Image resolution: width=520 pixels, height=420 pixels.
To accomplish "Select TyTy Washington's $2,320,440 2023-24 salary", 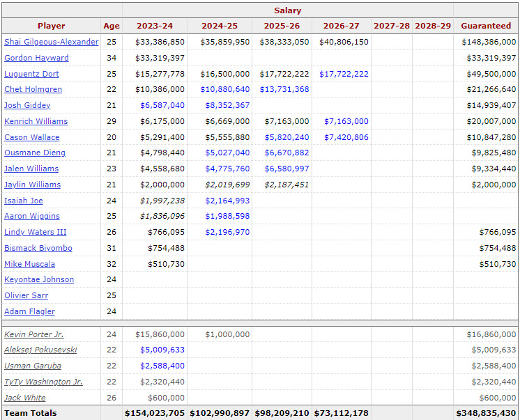I will (162, 382).
